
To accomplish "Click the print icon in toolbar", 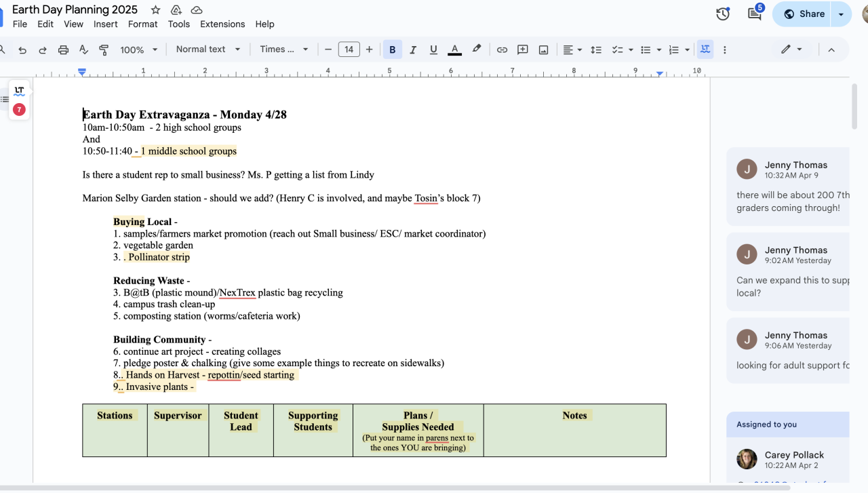I will click(x=63, y=50).
